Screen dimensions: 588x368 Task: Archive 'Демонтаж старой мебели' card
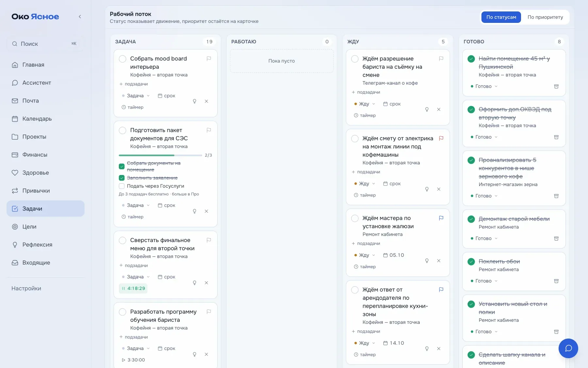(556, 238)
